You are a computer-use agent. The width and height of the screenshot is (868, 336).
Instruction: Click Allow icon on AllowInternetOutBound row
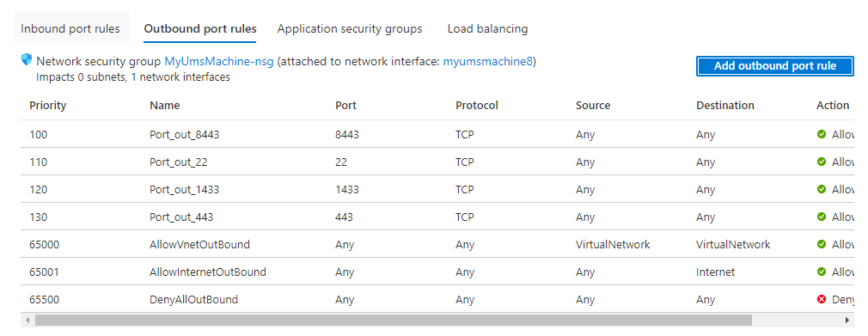click(x=822, y=272)
